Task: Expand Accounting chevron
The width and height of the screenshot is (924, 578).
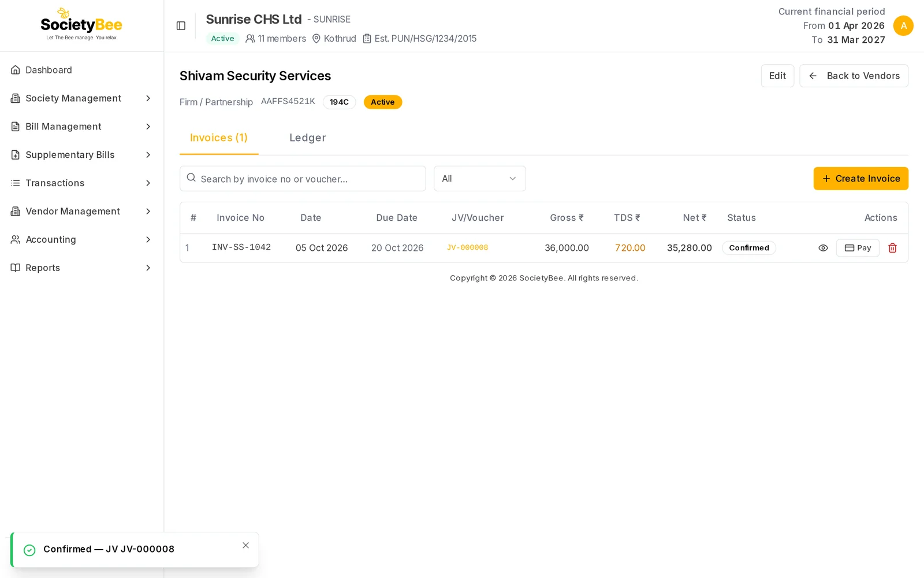Action: 148,239
